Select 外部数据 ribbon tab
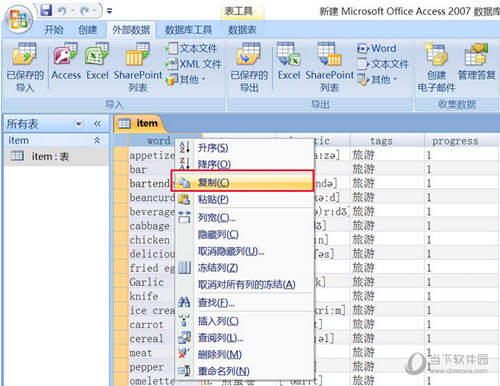 [x=131, y=30]
